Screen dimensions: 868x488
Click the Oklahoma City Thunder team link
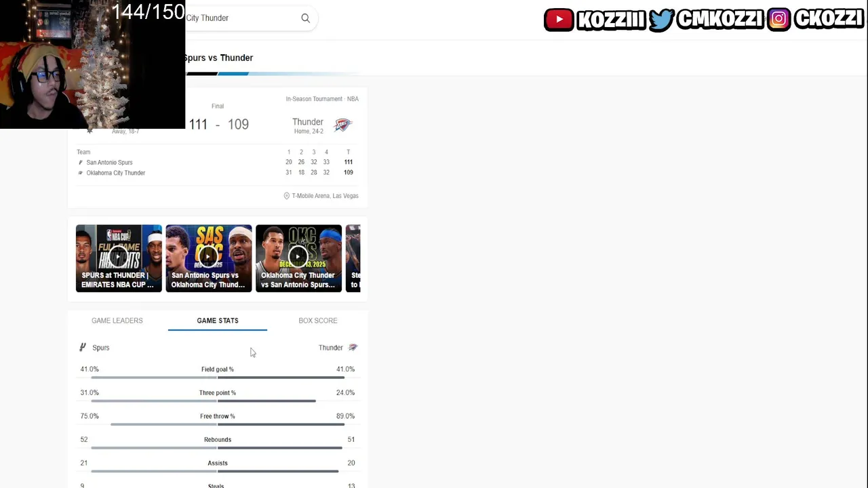coord(115,173)
